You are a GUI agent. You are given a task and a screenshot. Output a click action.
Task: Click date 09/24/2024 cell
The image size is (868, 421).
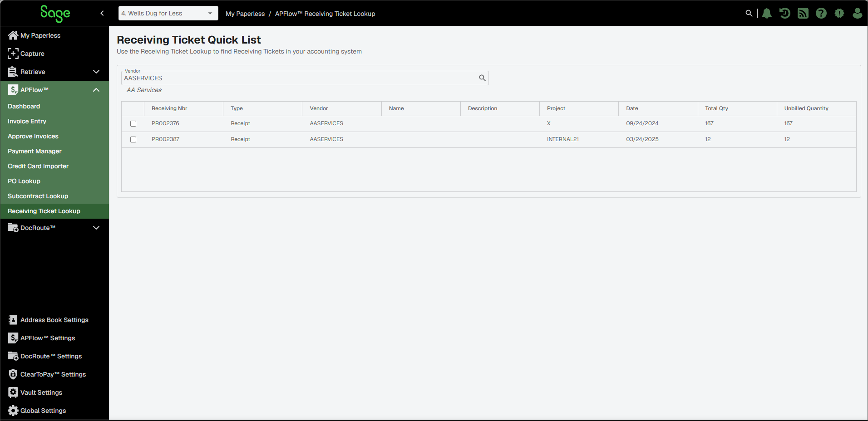(x=642, y=123)
